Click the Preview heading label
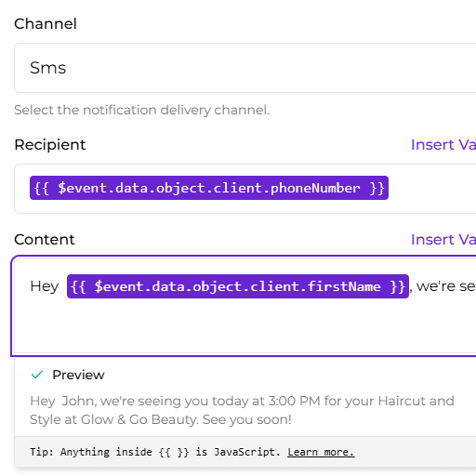 click(x=78, y=375)
